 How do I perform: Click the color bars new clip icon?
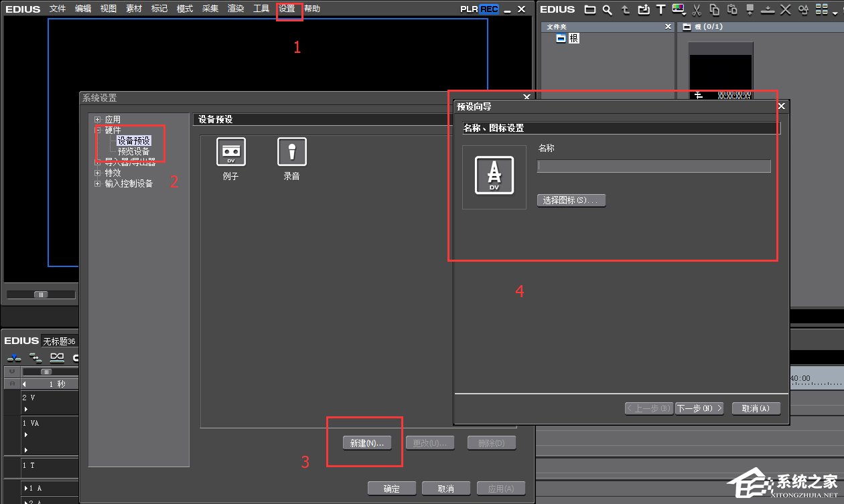pyautogui.click(x=679, y=9)
